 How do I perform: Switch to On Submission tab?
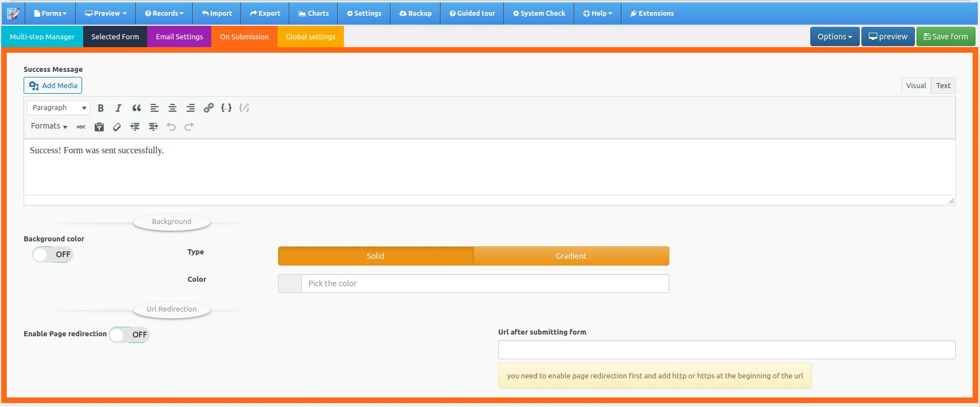coord(244,36)
